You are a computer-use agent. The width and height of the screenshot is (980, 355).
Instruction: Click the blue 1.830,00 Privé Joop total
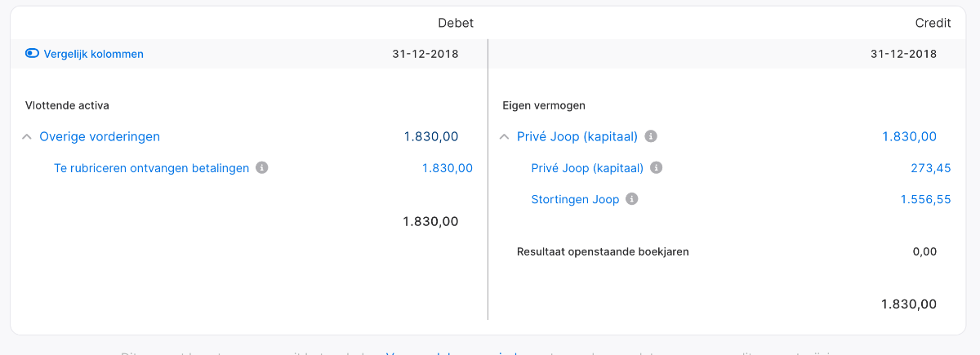click(910, 136)
